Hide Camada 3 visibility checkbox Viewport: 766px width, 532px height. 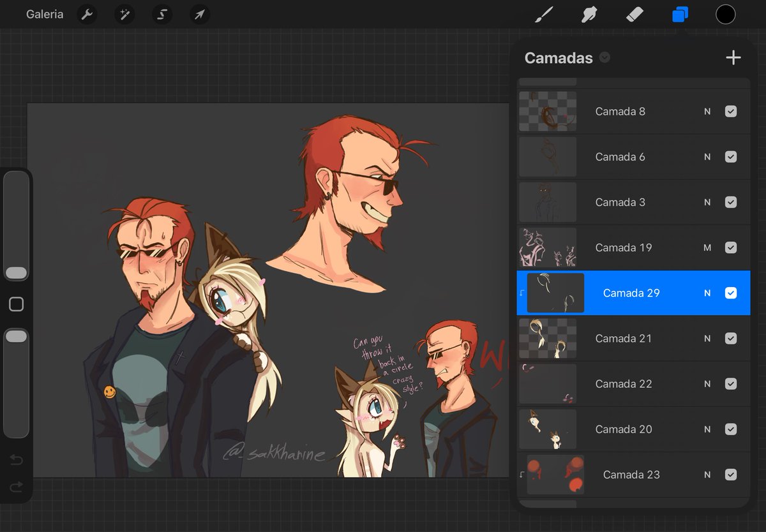click(x=731, y=202)
